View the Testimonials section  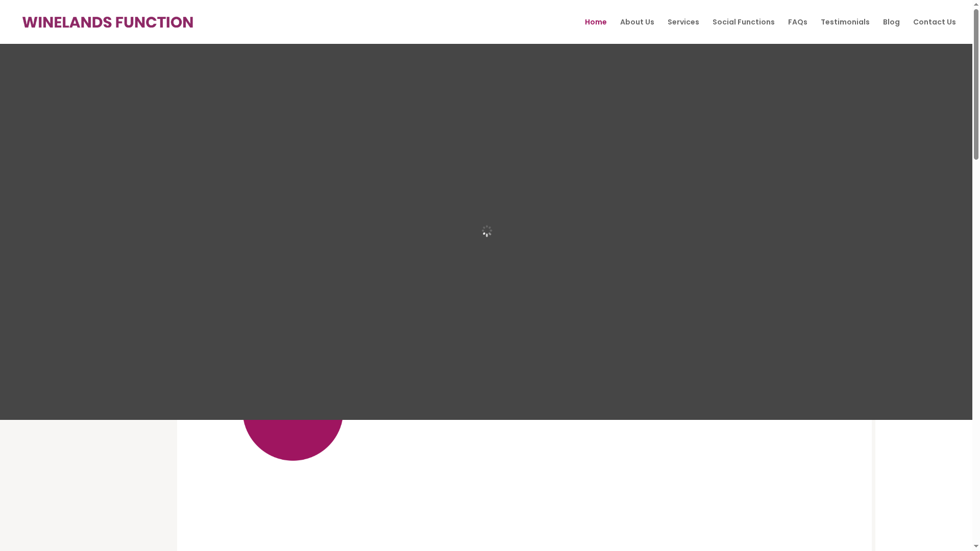click(x=845, y=22)
